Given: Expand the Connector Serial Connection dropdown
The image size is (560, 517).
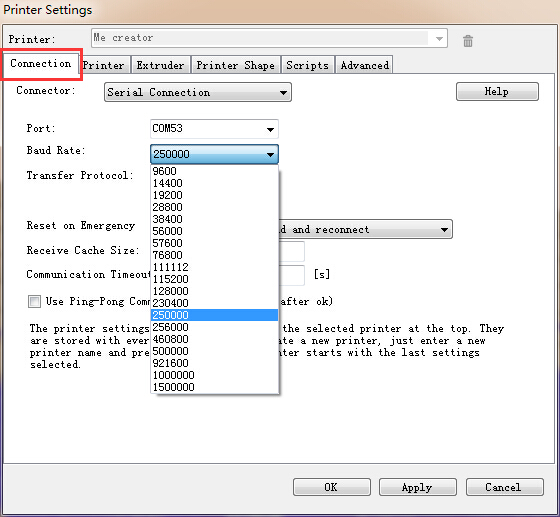Looking at the screenshot, I should click(x=198, y=92).
